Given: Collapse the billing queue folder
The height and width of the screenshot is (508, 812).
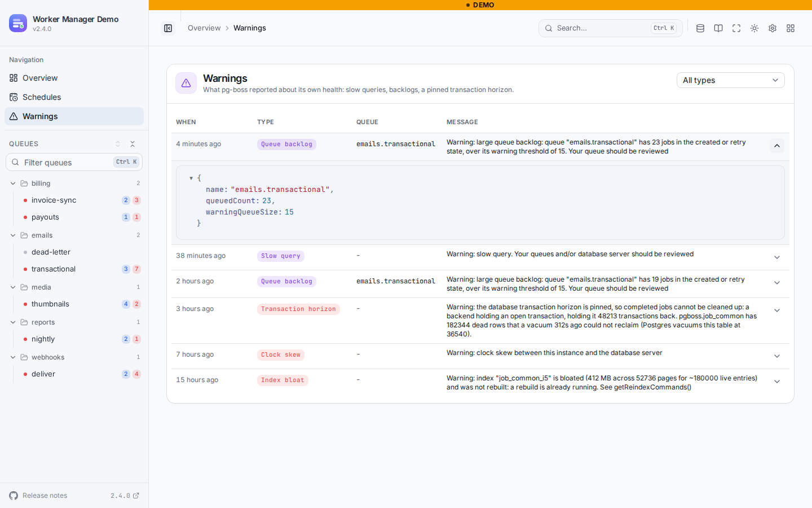Looking at the screenshot, I should pyautogui.click(x=13, y=183).
